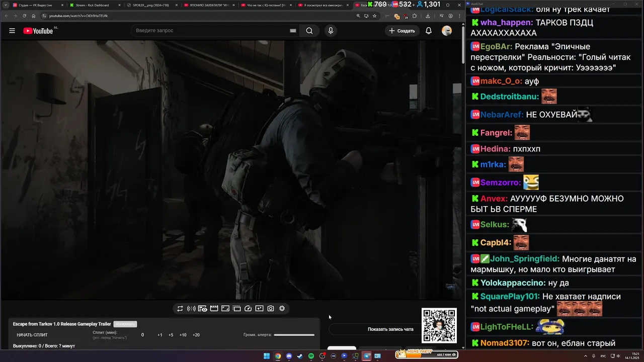
Task: Open the browser tab search dropdown arrow
Action: (x=5, y=5)
